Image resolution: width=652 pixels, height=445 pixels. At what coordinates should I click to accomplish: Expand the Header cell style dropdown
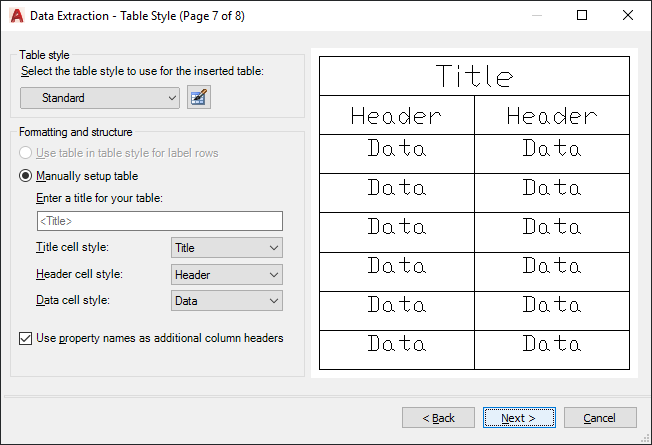click(227, 274)
